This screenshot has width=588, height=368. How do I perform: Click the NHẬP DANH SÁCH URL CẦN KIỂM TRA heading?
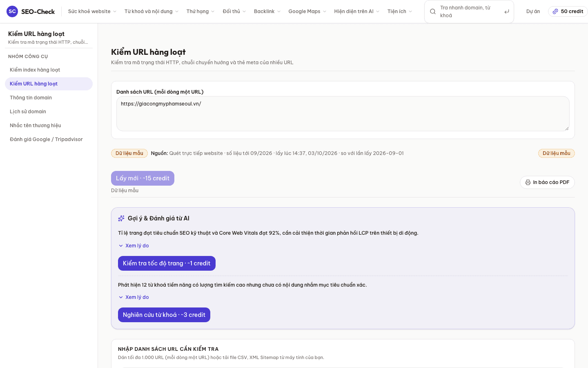(168, 349)
